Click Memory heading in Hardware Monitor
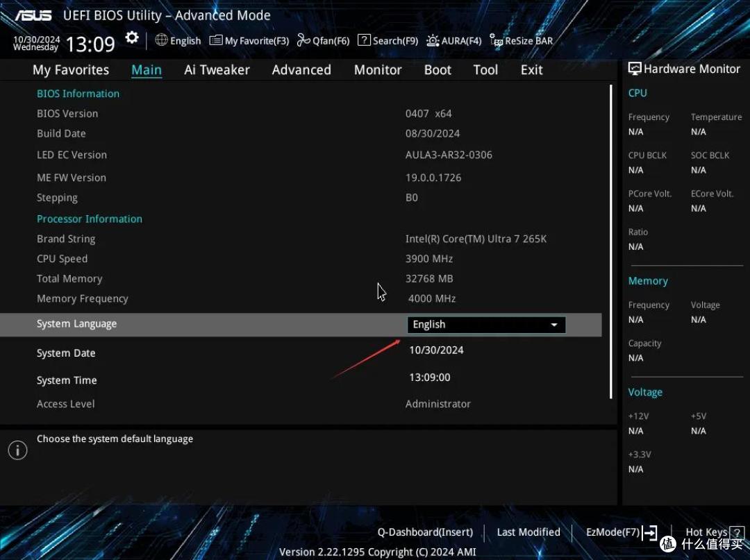 coord(648,281)
